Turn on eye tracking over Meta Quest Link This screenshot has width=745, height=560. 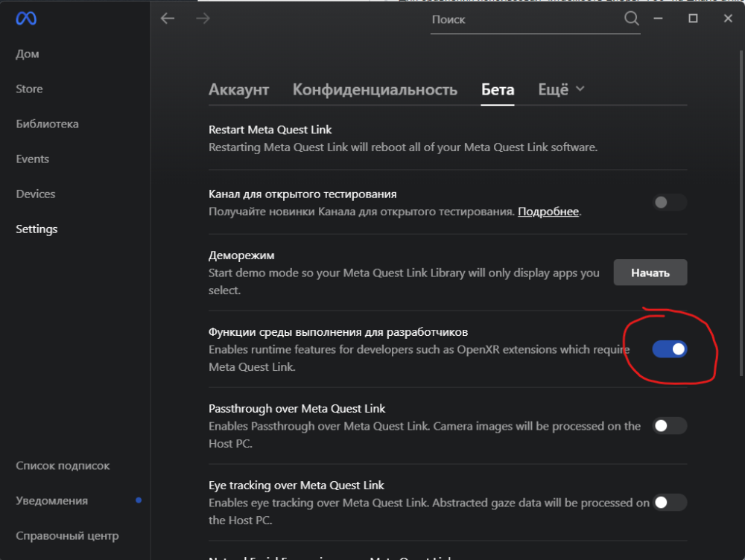[x=670, y=503]
